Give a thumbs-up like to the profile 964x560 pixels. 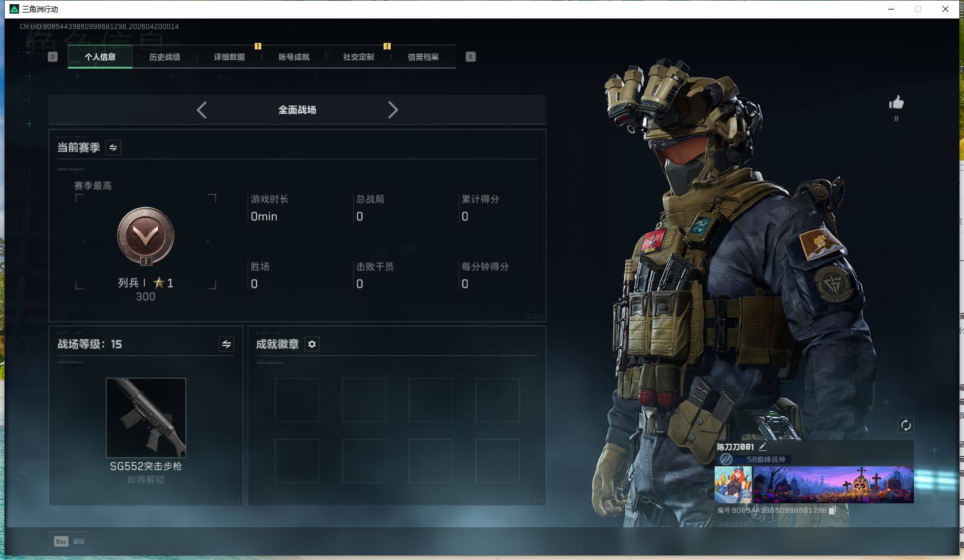(896, 103)
